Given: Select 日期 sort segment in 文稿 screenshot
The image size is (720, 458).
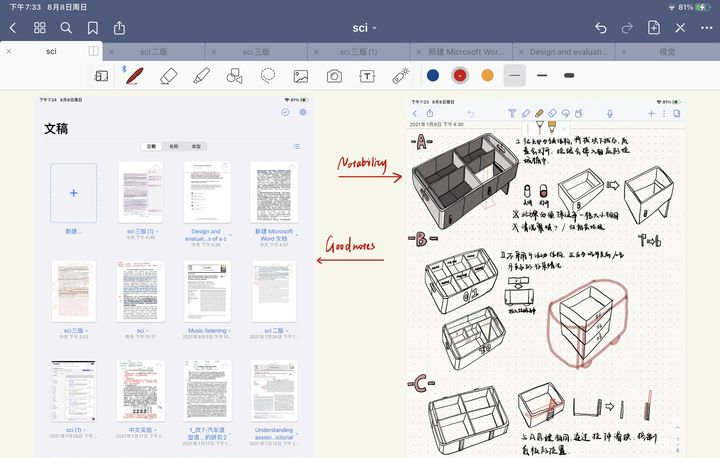Looking at the screenshot, I should pyautogui.click(x=152, y=147).
